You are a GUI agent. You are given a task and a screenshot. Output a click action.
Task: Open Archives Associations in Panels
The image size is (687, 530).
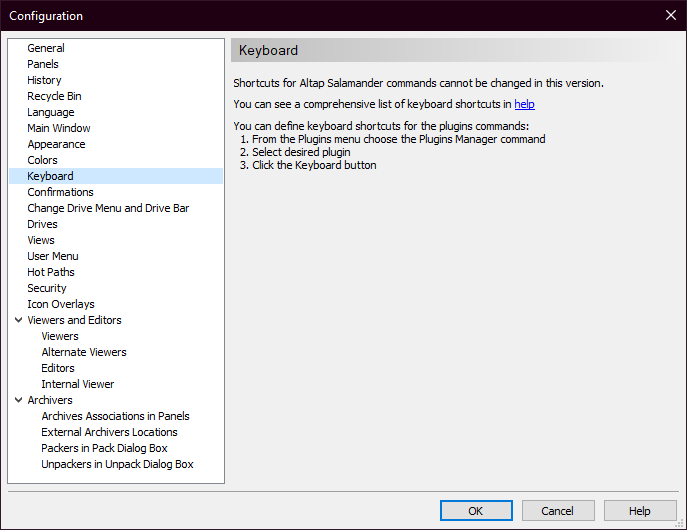pyautogui.click(x=115, y=416)
